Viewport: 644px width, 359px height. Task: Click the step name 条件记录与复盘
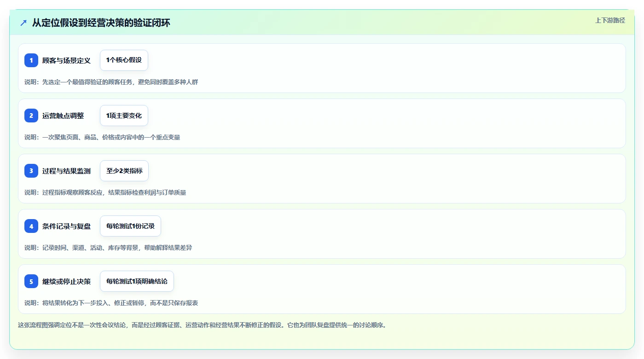coord(66,226)
